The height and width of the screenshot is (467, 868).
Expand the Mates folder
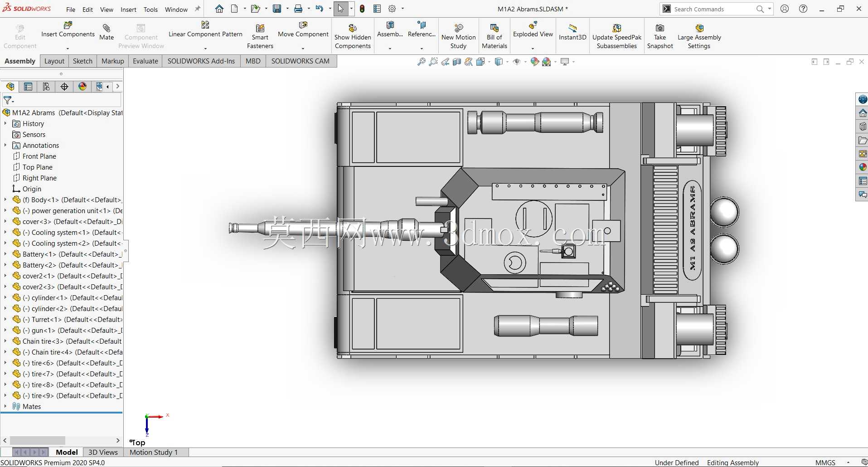(5, 406)
